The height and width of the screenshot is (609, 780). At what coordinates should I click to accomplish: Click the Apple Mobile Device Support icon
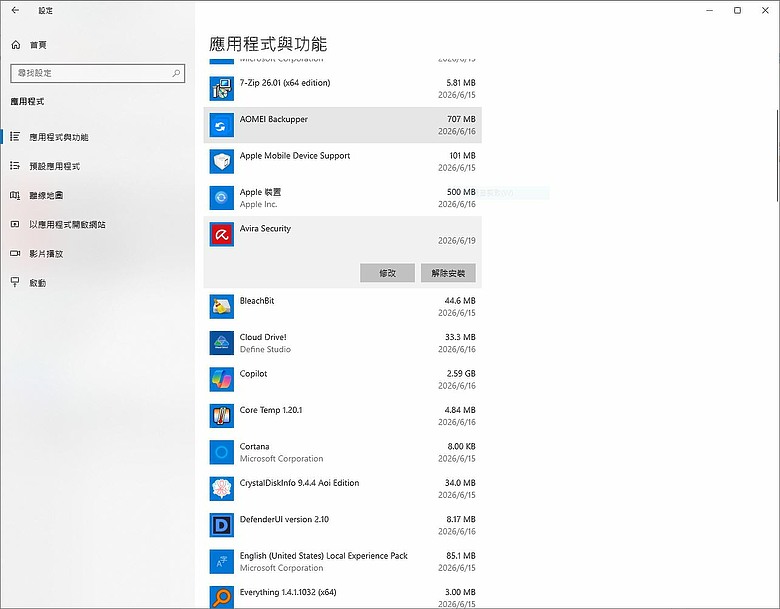click(x=221, y=162)
